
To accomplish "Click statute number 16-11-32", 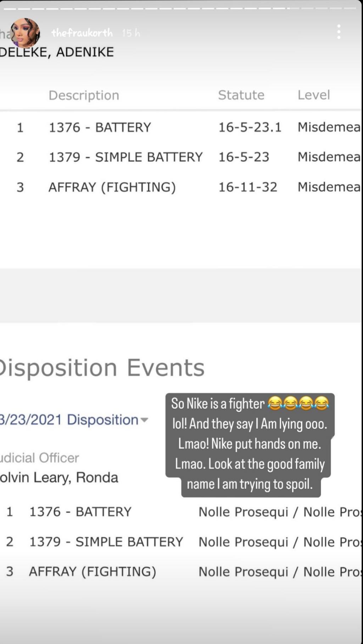I will [x=247, y=187].
